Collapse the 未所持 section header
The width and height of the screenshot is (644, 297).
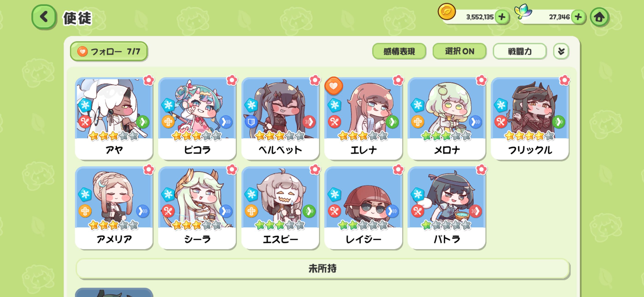click(322, 268)
